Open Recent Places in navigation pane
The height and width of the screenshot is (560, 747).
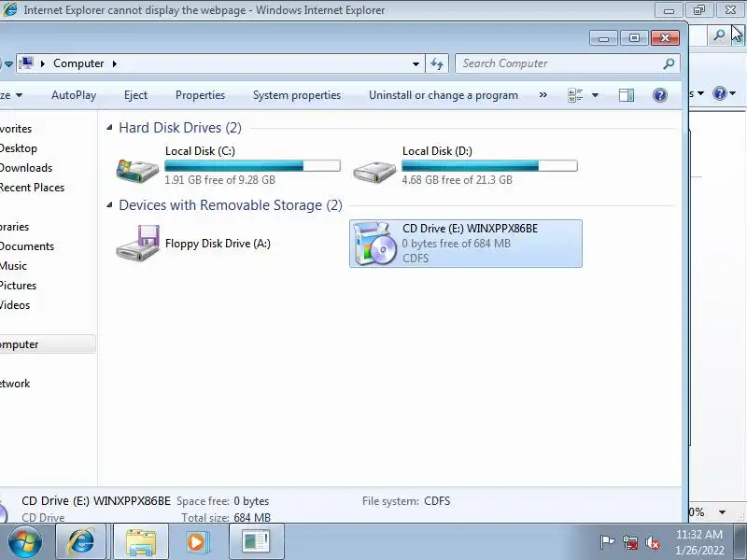(32, 188)
